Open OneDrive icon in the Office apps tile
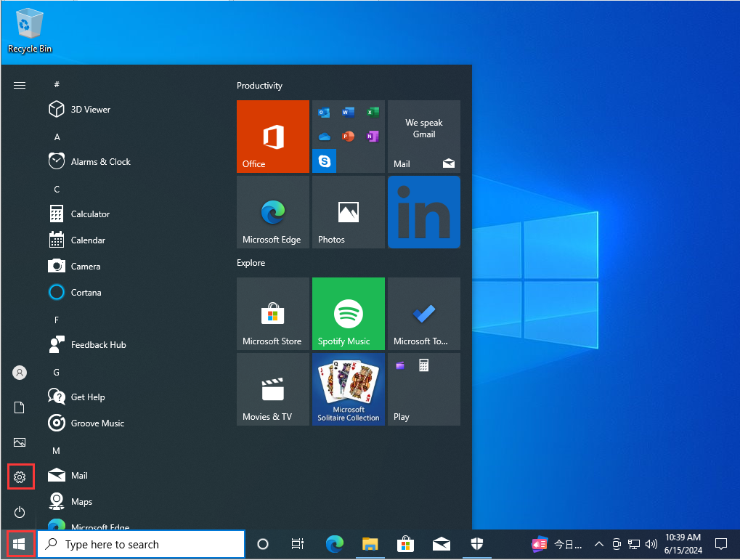 [x=324, y=137]
